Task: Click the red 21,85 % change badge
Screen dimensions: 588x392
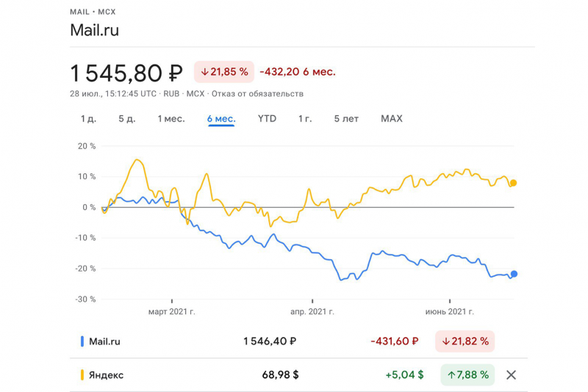Action: pyautogui.click(x=224, y=72)
